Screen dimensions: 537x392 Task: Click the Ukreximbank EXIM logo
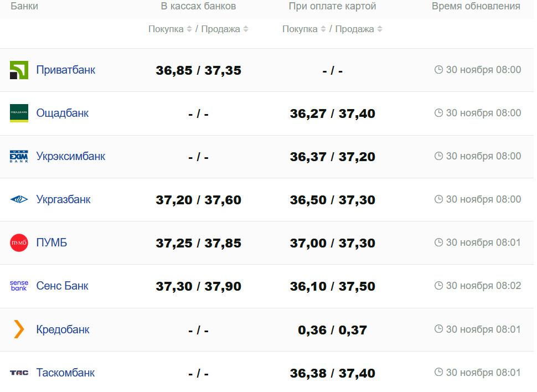(x=19, y=156)
